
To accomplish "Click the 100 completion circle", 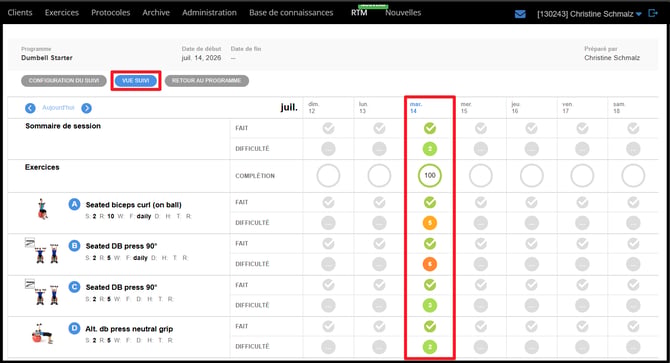I will click(430, 176).
